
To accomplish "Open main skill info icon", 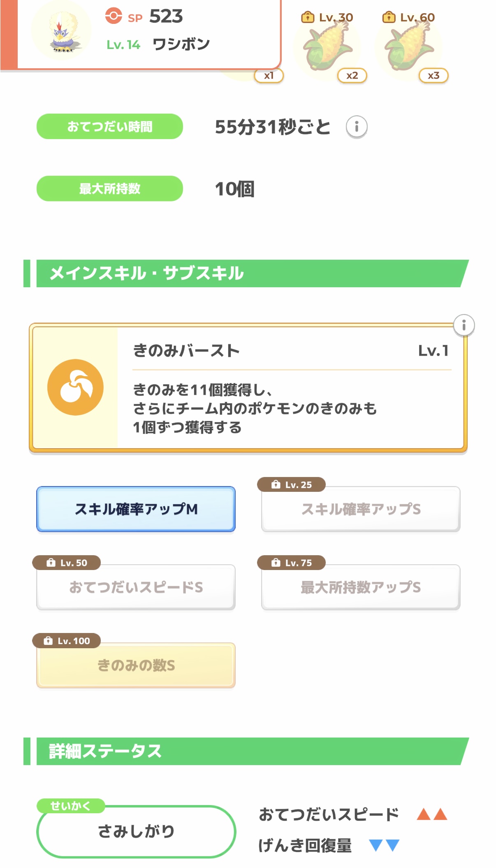I will [x=464, y=326].
